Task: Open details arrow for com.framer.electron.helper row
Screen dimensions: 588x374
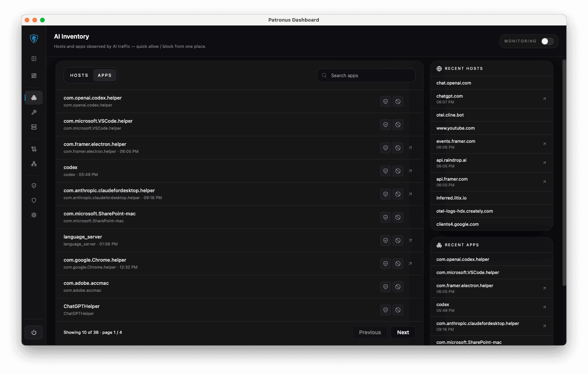Action: [410, 148]
